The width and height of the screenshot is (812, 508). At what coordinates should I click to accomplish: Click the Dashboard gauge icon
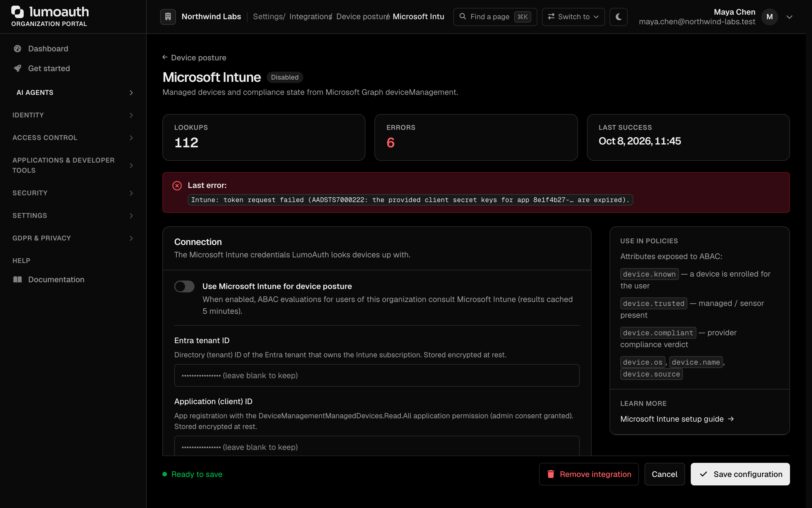point(17,49)
